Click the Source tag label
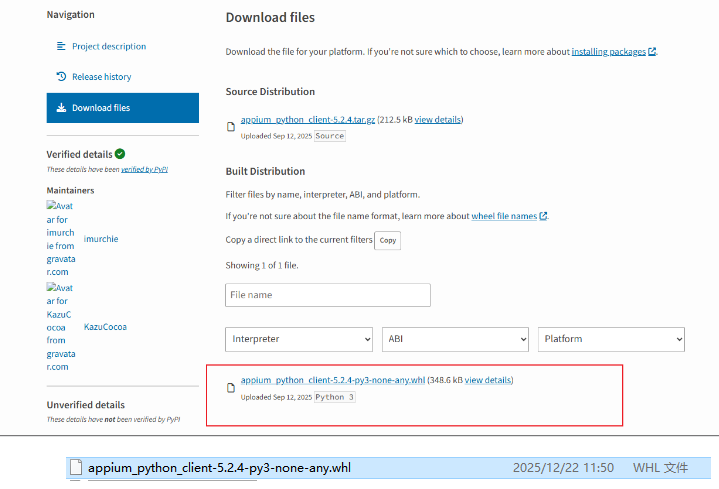This screenshot has height=489, width=719. click(330, 136)
